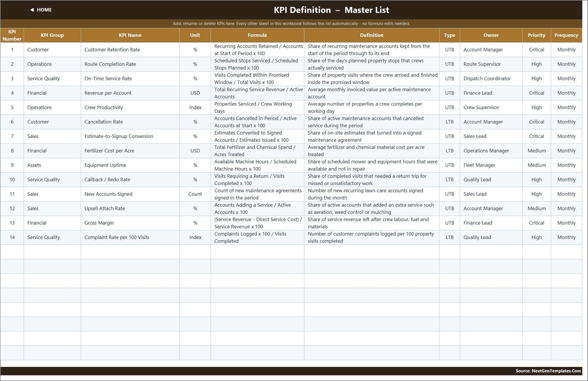
Task: Click the Callback / Redo Rate cell
Action: (x=130, y=179)
